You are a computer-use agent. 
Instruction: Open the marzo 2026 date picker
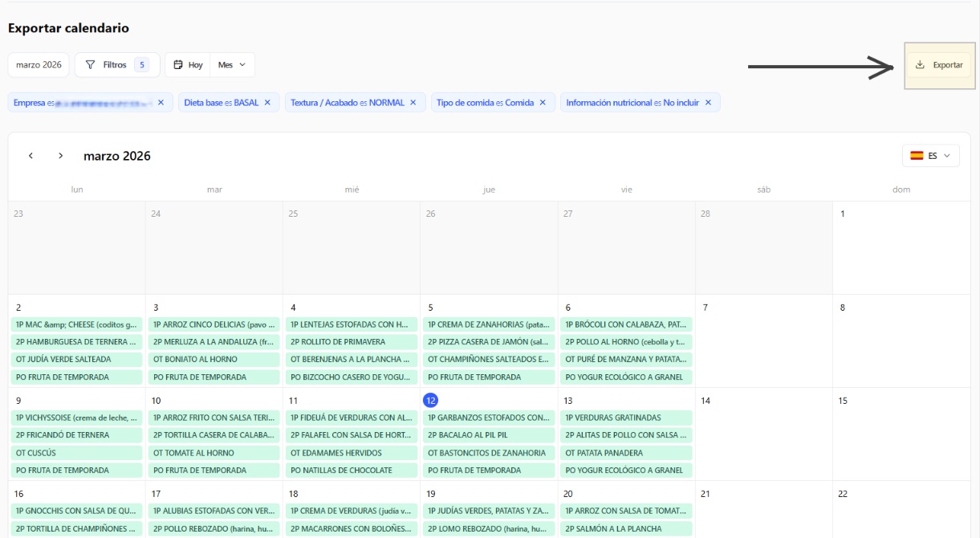click(x=39, y=65)
